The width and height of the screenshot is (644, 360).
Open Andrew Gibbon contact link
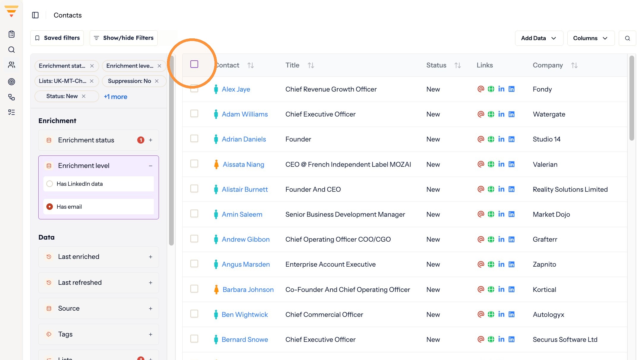[x=246, y=239]
